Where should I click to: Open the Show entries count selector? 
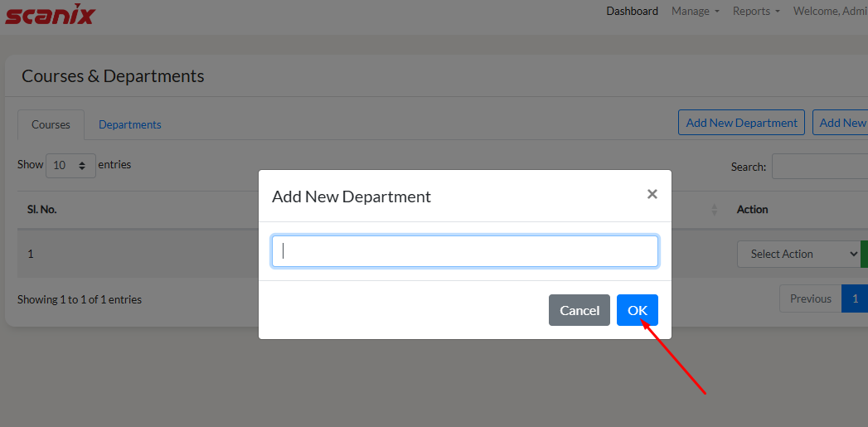(x=70, y=165)
